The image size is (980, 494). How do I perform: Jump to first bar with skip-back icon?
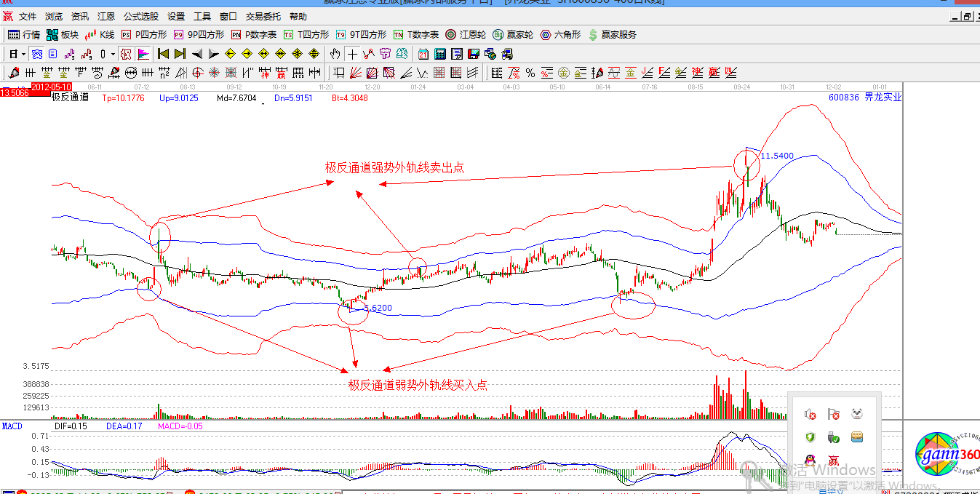(163, 54)
